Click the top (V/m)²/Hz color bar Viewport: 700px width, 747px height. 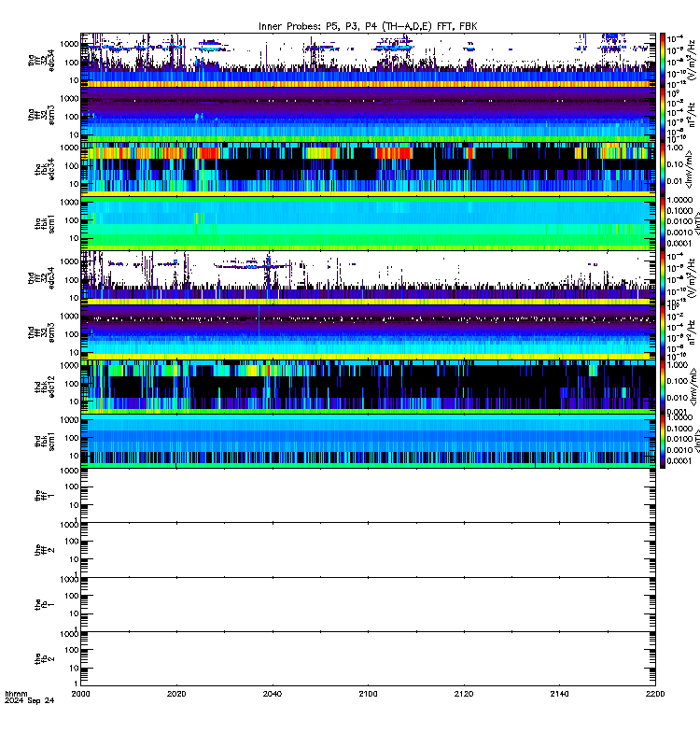(x=663, y=60)
